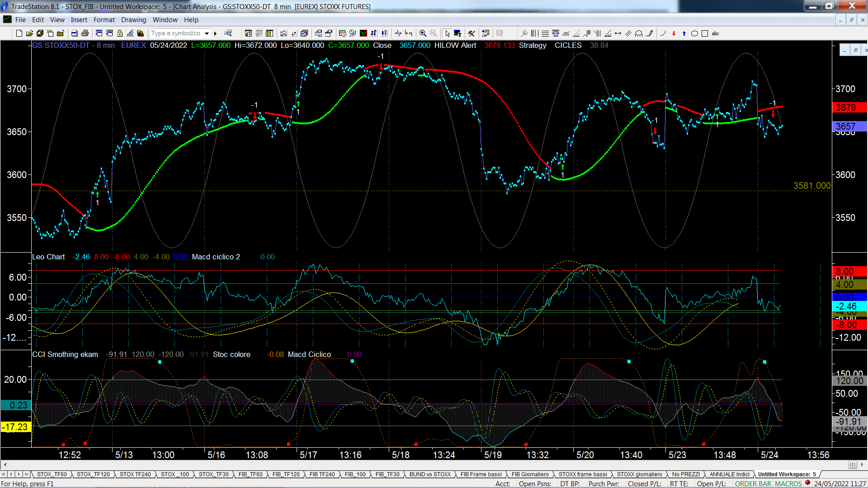Select the pencil drawing tool
868x488 pixels.
[649, 33]
